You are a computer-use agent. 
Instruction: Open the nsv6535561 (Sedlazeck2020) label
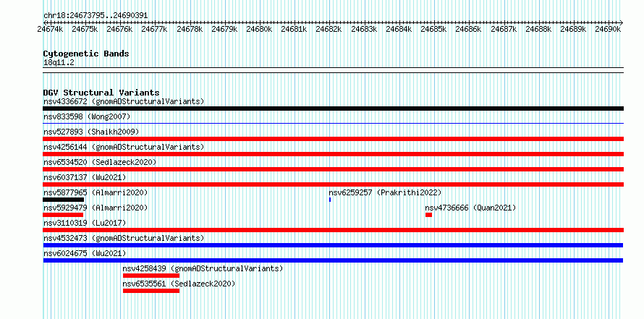point(179,284)
